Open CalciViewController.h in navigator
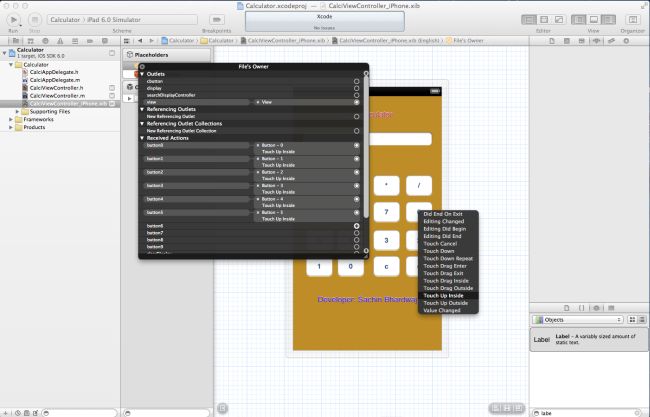 pyautogui.click(x=56, y=88)
